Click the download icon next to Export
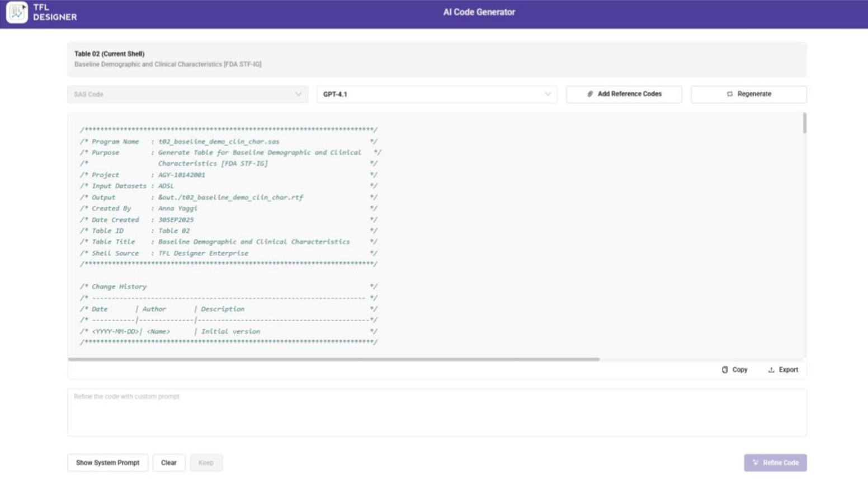 coord(771,369)
